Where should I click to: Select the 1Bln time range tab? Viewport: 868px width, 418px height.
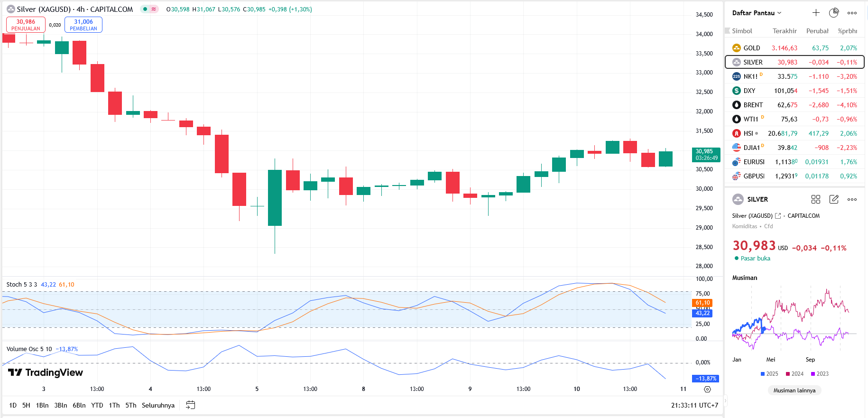pos(42,405)
